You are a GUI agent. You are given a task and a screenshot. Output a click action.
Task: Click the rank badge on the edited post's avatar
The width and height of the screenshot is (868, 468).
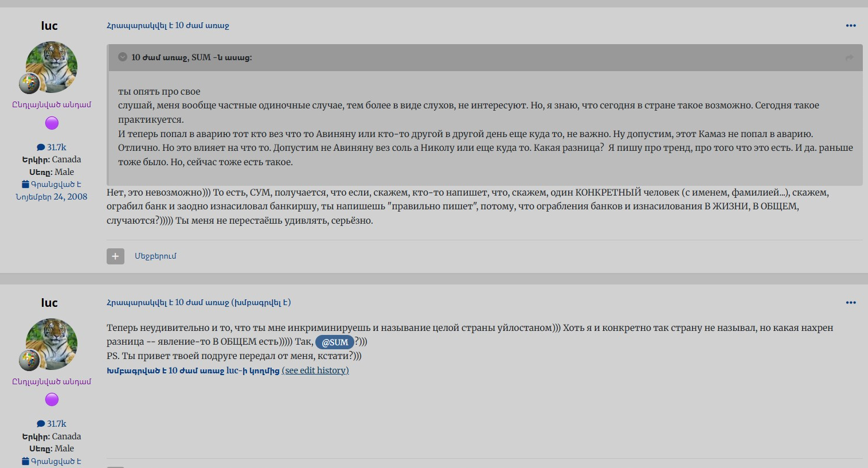pos(29,360)
